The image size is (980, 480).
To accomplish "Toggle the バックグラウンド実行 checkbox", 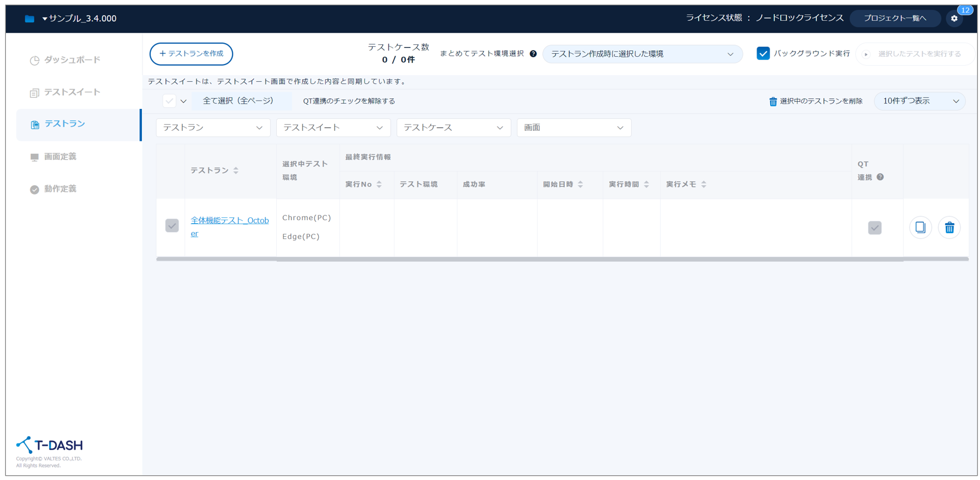I will click(x=763, y=53).
